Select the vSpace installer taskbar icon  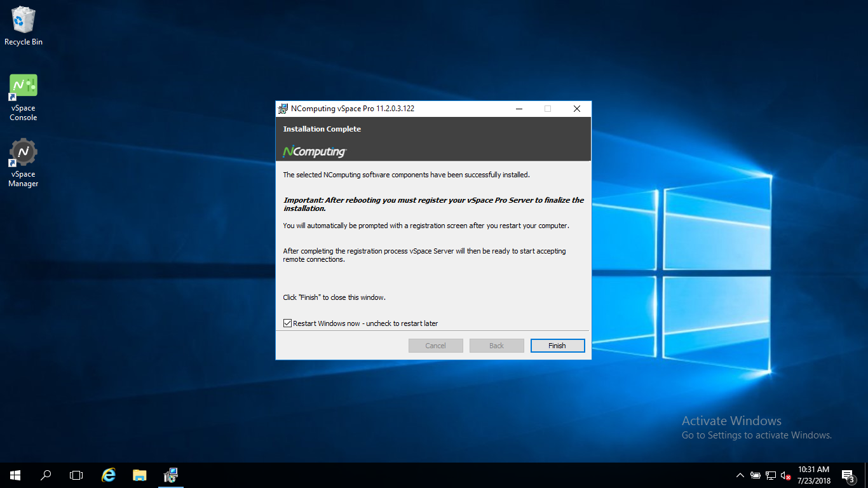(x=170, y=475)
